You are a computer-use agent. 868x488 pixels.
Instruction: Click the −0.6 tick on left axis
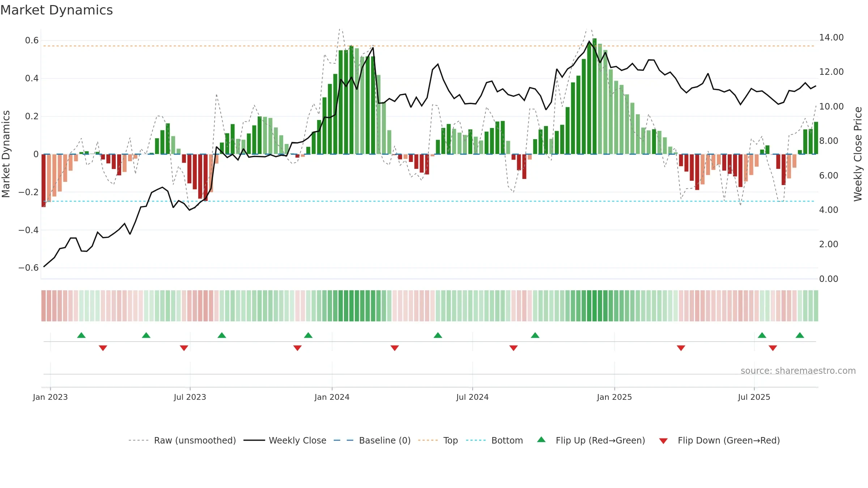29,268
